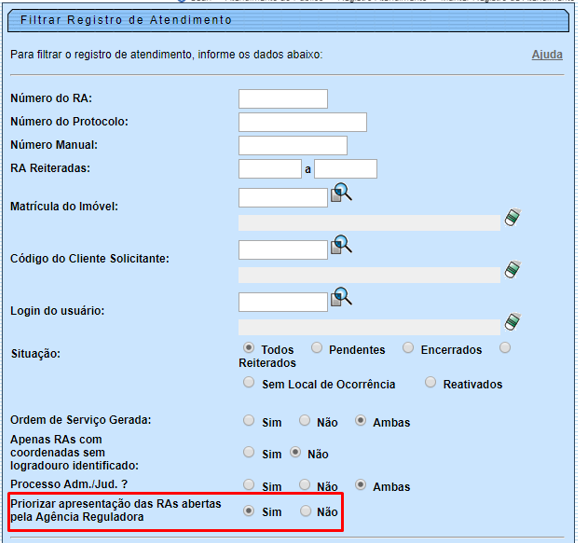Clear Login do usuário using eraser icon
This screenshot has height=546, width=580.
click(513, 322)
